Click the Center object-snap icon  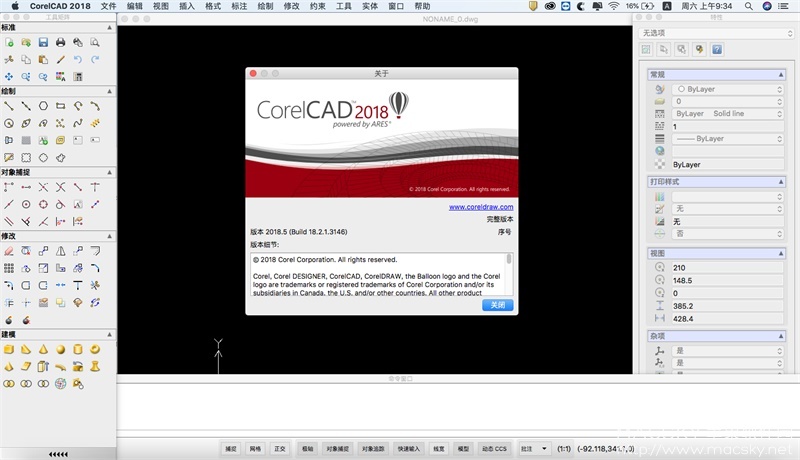pos(26,205)
